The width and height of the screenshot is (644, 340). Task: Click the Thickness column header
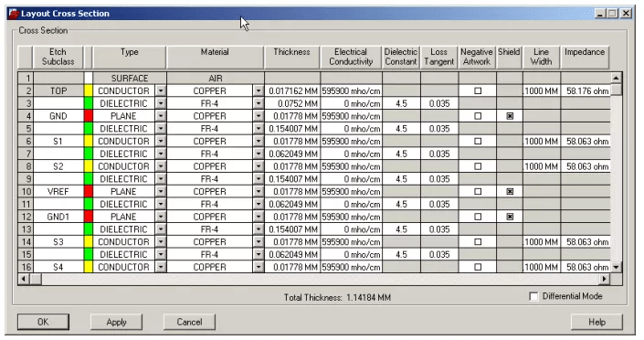click(x=292, y=58)
